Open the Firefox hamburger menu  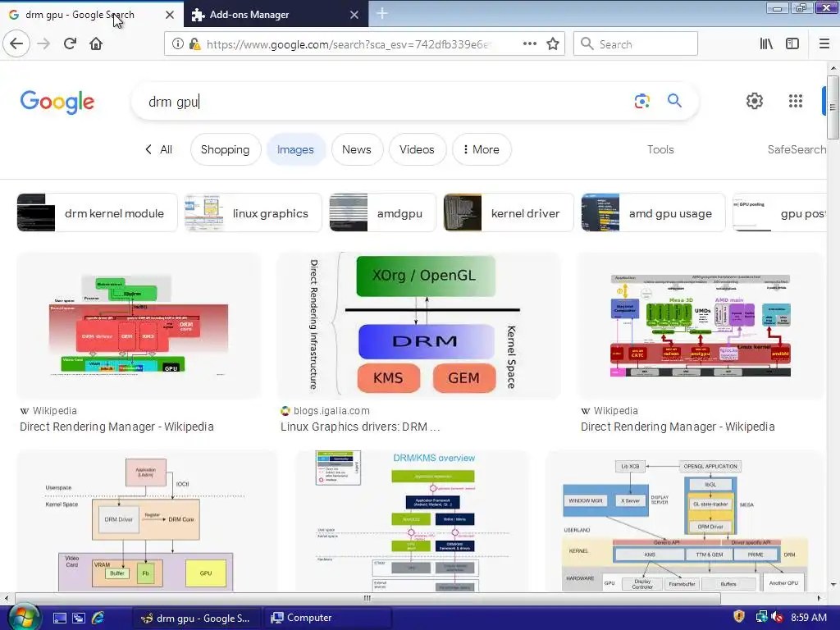coord(824,44)
